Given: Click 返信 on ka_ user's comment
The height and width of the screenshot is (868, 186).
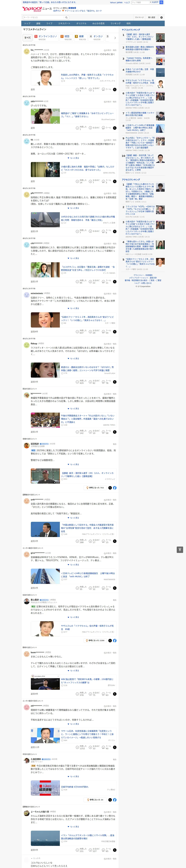Looking at the screenshot, I should (x=33, y=90).
